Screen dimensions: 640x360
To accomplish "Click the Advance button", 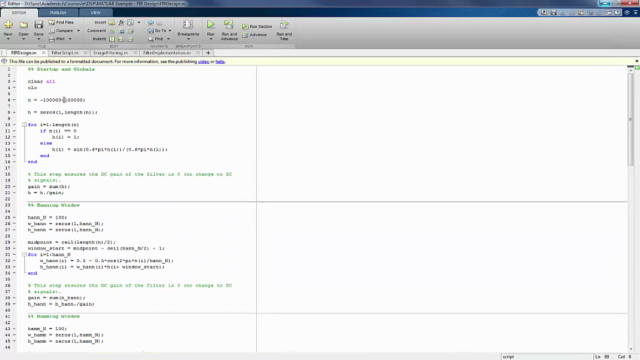I will click(x=254, y=35).
